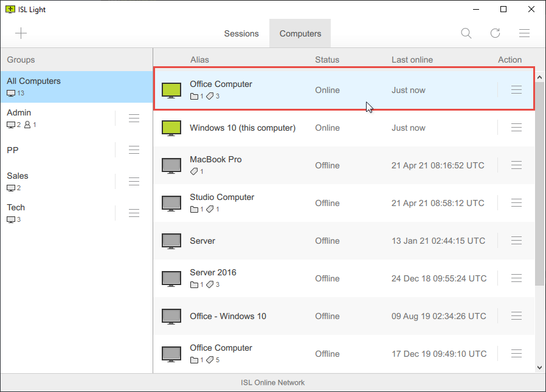The width and height of the screenshot is (546, 392).
Task: Open the group options for Admin
Action: coord(134,118)
